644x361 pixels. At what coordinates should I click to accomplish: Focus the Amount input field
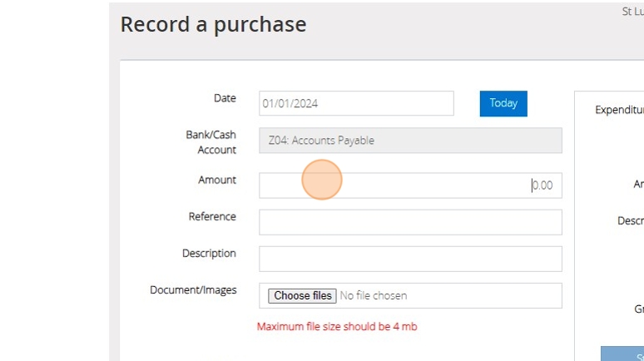(410, 185)
